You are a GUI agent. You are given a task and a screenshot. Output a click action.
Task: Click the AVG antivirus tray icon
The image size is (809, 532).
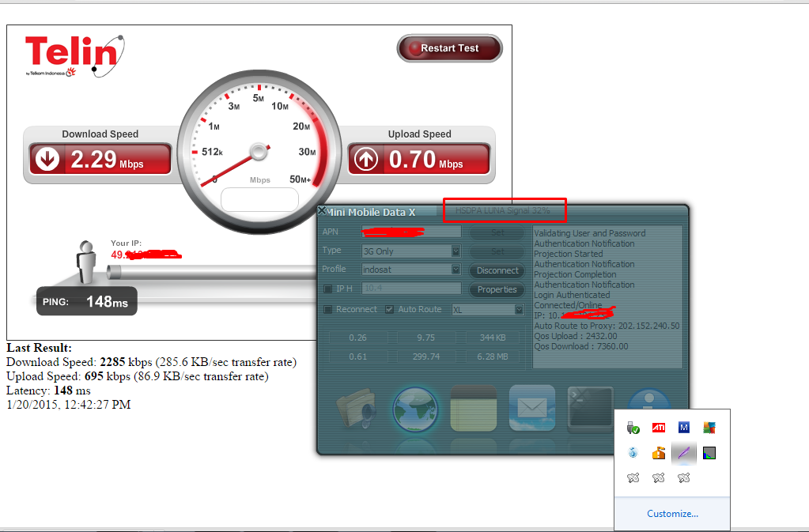[x=709, y=428]
